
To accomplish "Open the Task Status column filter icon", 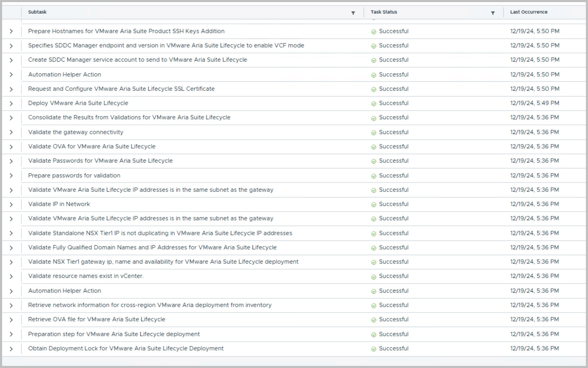I will [492, 13].
